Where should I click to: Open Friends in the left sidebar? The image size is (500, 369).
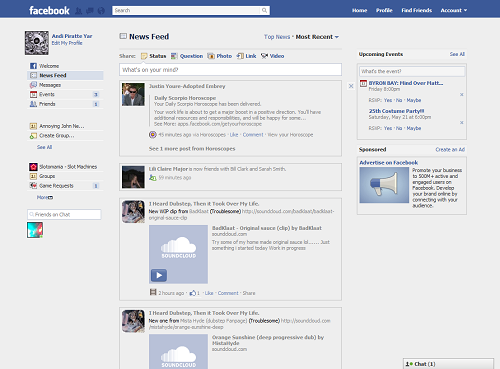coord(65,104)
